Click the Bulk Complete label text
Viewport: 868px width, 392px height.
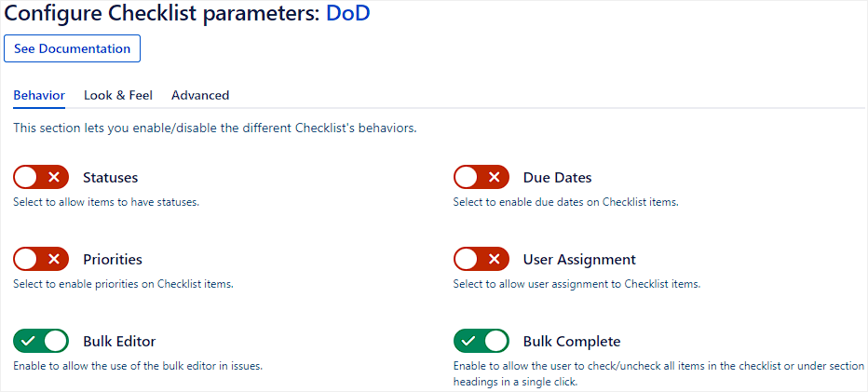click(x=572, y=342)
